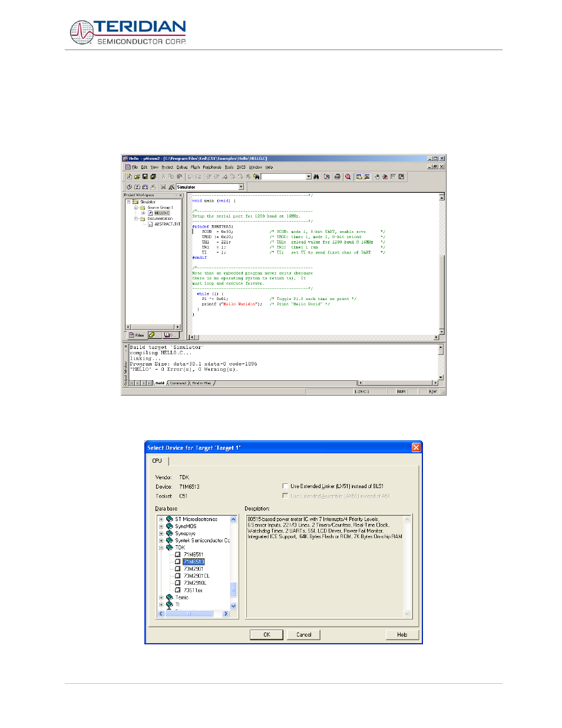Click the Open File toolbar icon
Screen dimensions: 562x728
(137, 177)
